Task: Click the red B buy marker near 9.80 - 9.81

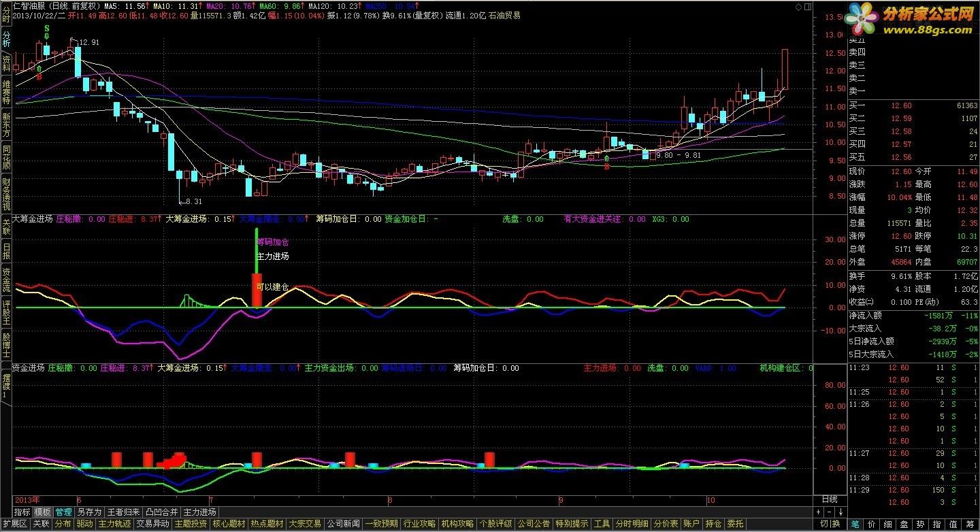Action: tap(606, 166)
